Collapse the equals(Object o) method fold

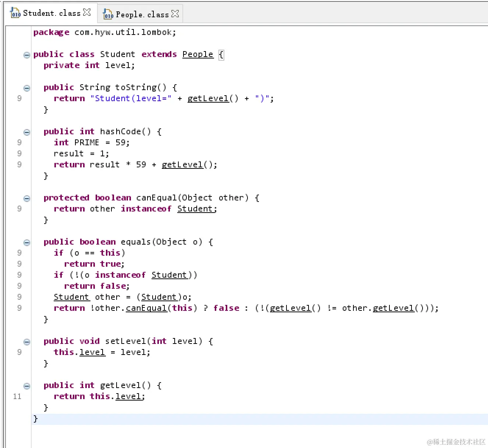tap(26, 243)
